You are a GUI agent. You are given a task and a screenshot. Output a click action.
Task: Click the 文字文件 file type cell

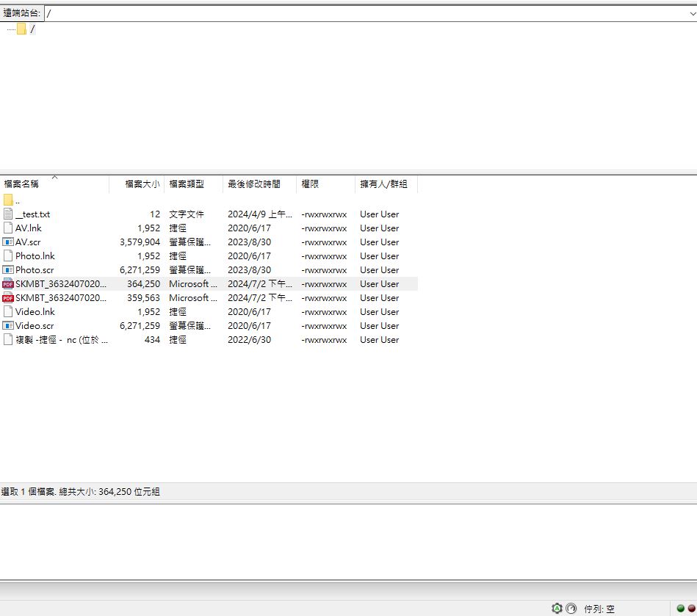point(187,214)
